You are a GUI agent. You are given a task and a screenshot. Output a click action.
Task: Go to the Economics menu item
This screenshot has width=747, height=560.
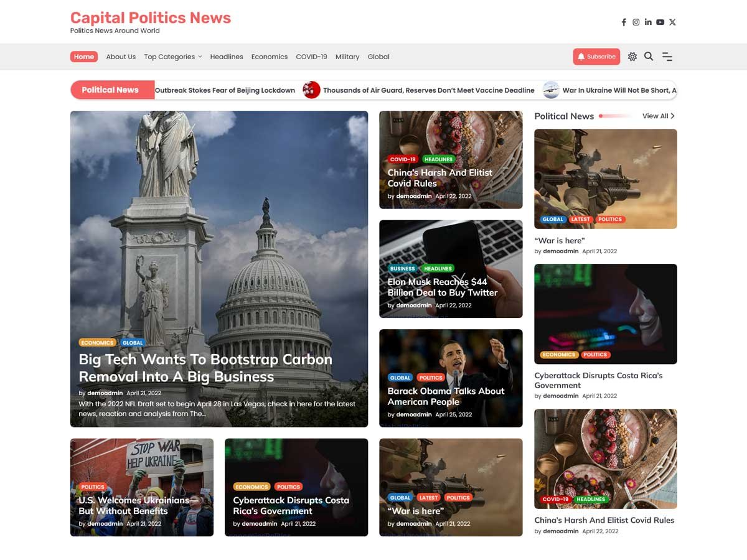pos(269,57)
